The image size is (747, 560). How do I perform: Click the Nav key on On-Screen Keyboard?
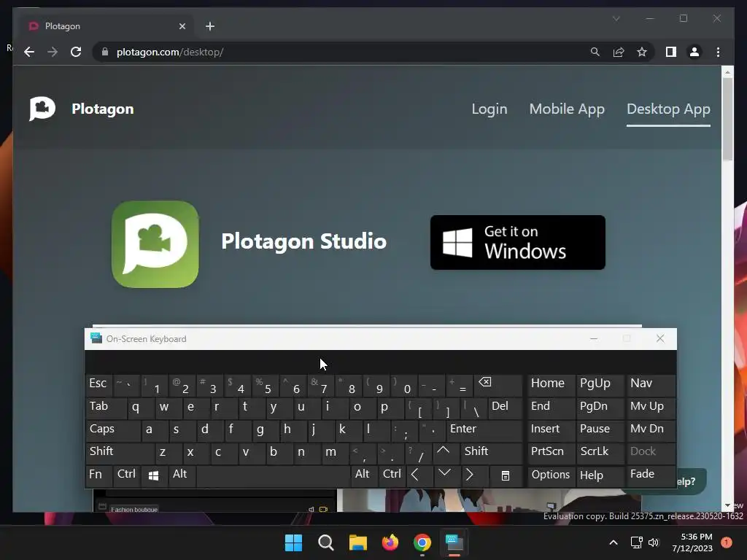click(x=650, y=384)
